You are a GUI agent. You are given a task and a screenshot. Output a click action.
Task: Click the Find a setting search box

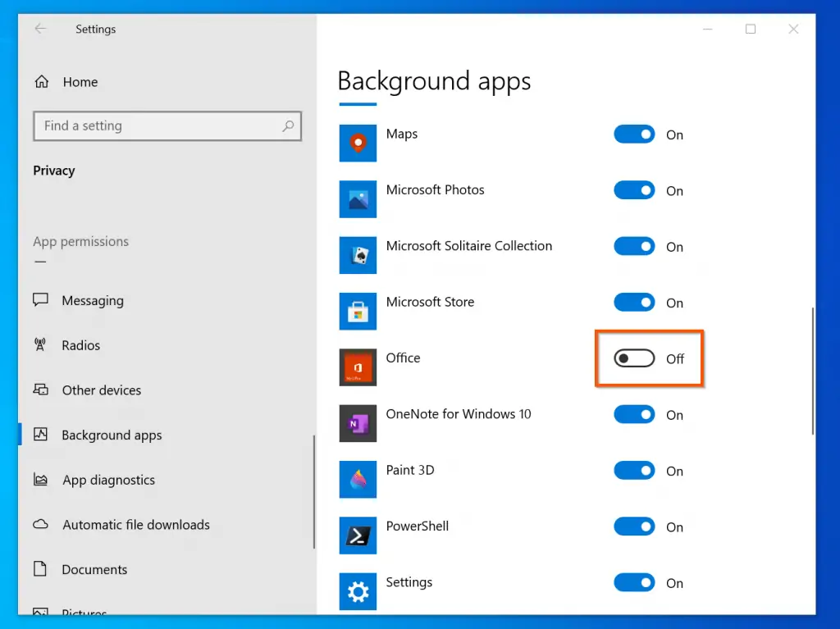click(x=160, y=126)
